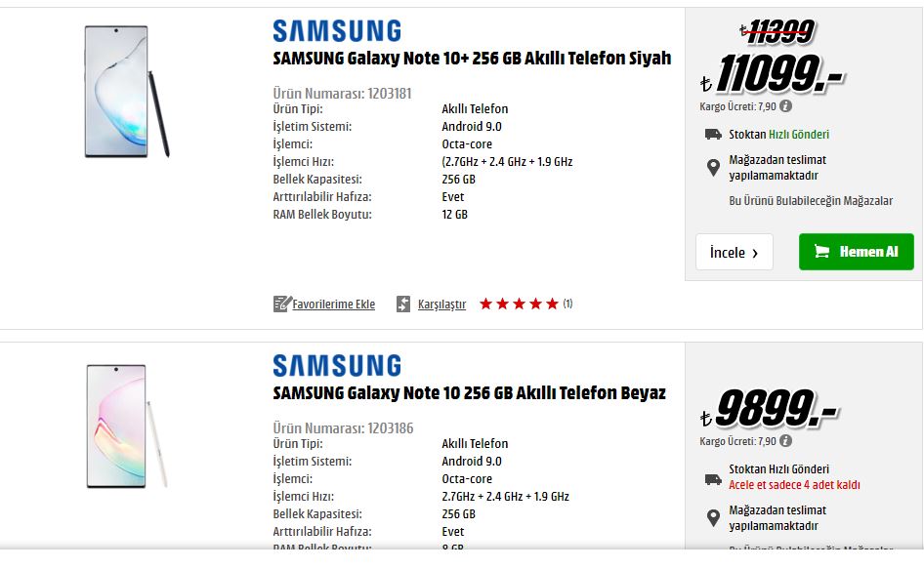
Task: Click the shipping info icon for Note 10+
Action: point(786,107)
